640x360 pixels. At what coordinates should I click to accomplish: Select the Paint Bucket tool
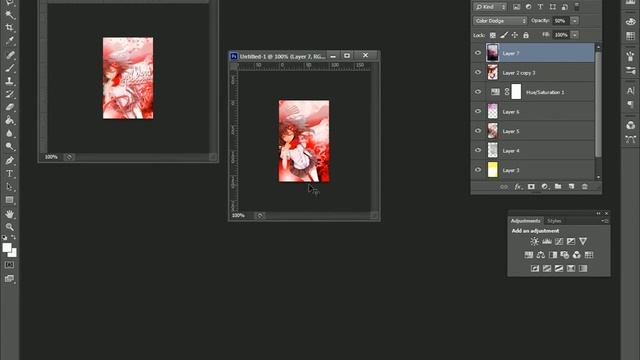coord(9,120)
